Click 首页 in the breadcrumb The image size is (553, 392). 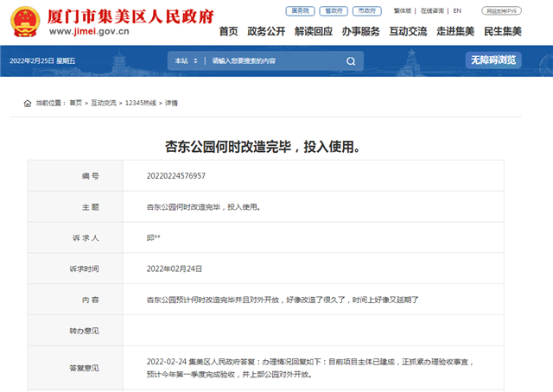coord(76,103)
